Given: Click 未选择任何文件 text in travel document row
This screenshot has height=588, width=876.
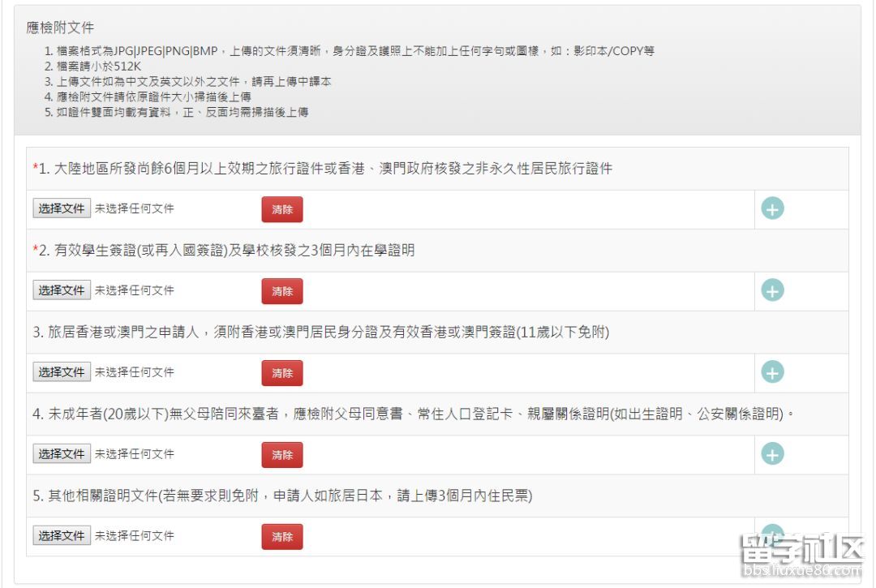Looking at the screenshot, I should (x=135, y=208).
